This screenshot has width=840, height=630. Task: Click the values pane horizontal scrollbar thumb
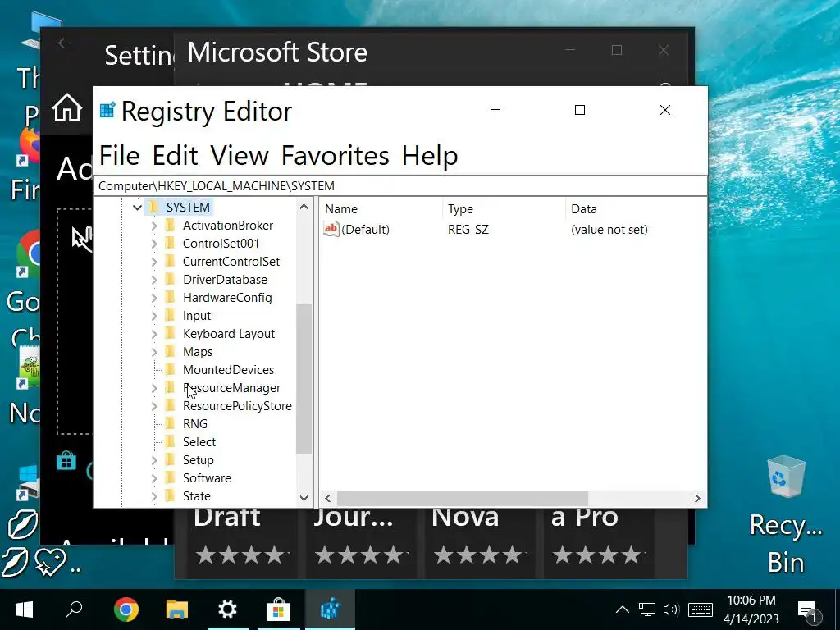463,498
